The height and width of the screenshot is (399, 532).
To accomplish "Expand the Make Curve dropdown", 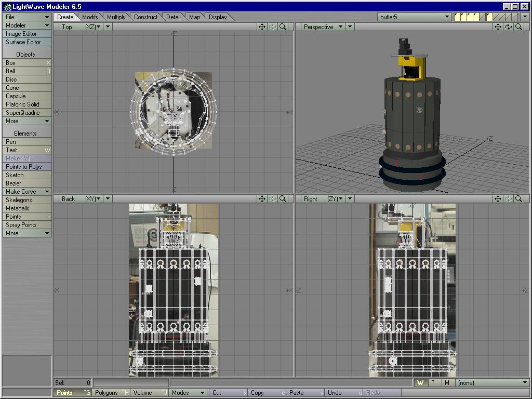I will [x=26, y=192].
